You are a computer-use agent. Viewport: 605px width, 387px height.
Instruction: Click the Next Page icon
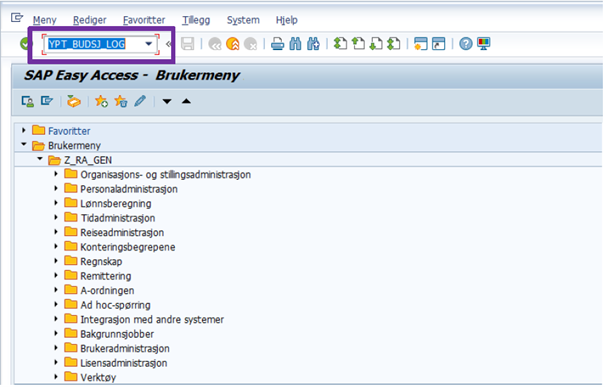376,44
